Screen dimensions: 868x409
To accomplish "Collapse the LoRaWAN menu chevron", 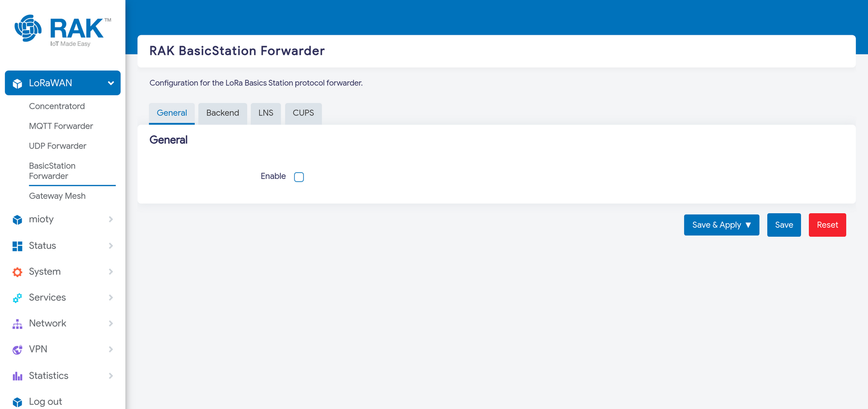I will [x=111, y=83].
